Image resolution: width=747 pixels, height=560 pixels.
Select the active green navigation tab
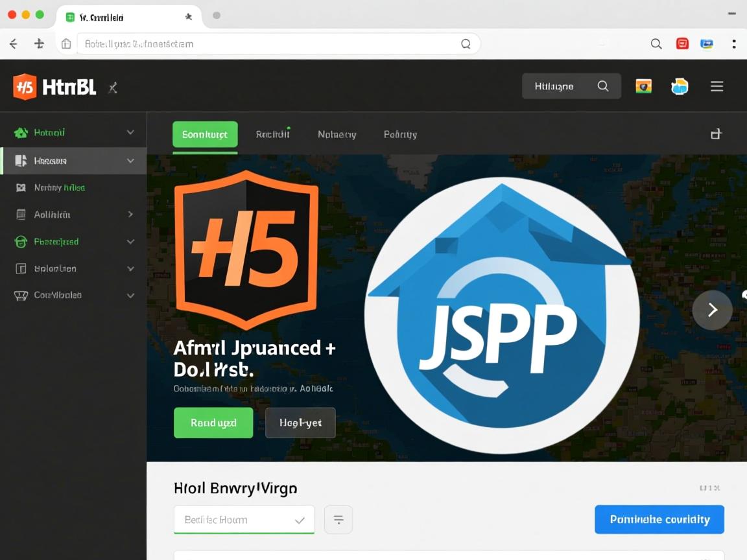[205, 135]
